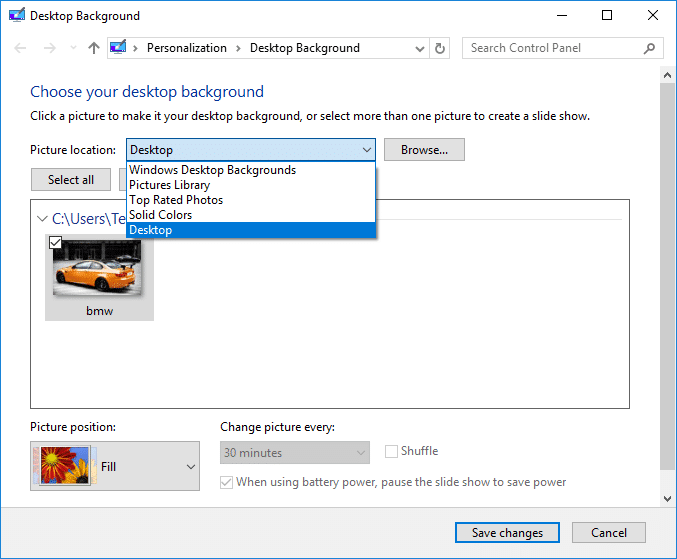The image size is (677, 559).
Task: Click the Select all button
Action: 71,180
